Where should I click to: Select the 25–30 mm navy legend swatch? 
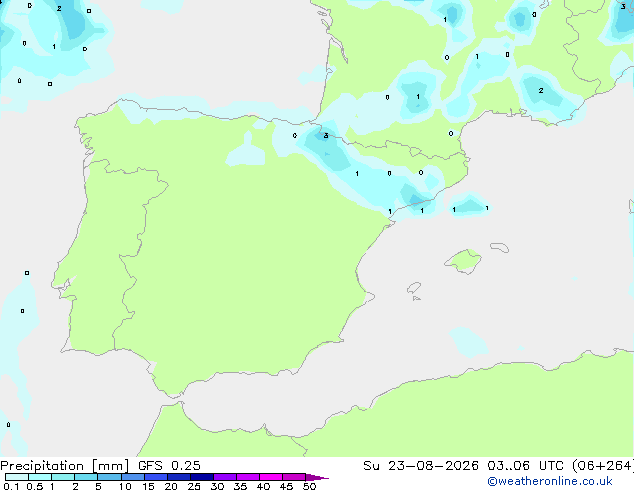(202, 477)
